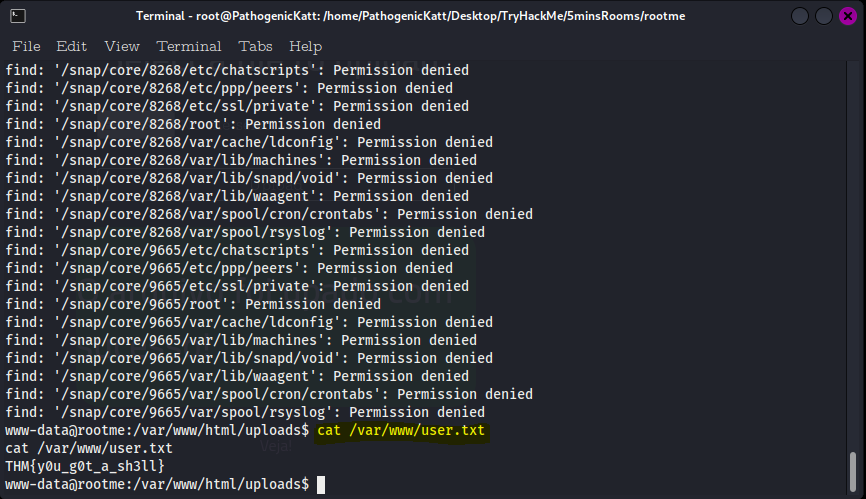Open the View menu

point(122,46)
